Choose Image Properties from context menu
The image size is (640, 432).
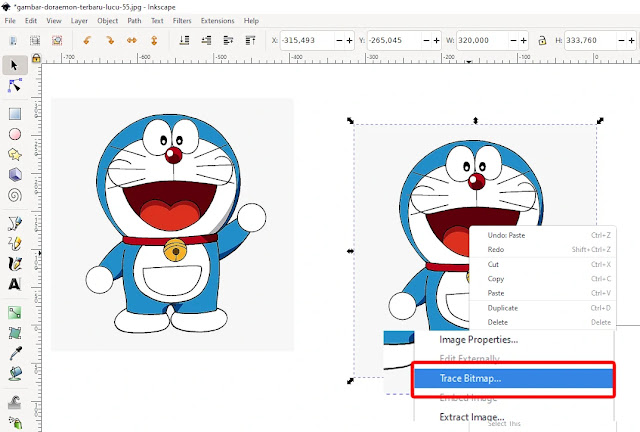pyautogui.click(x=479, y=339)
